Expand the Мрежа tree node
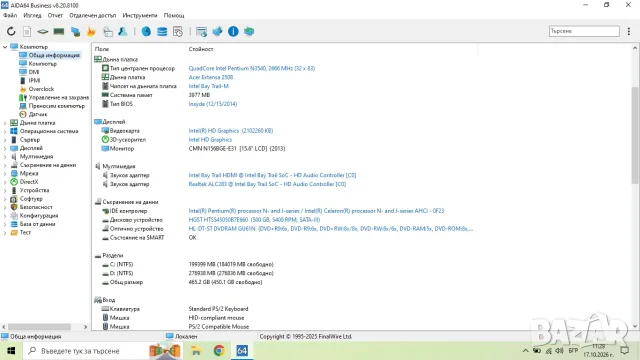Viewport: 640px width, 360px height. click(x=5, y=173)
